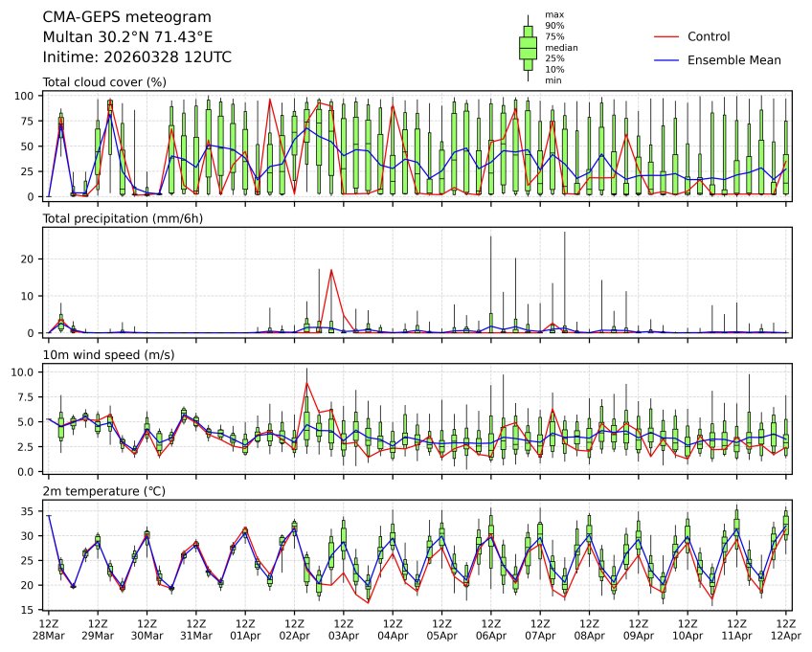Click the control precipitation peak near 03Apr
This screenshot has width=812, height=652.
[x=331, y=270]
